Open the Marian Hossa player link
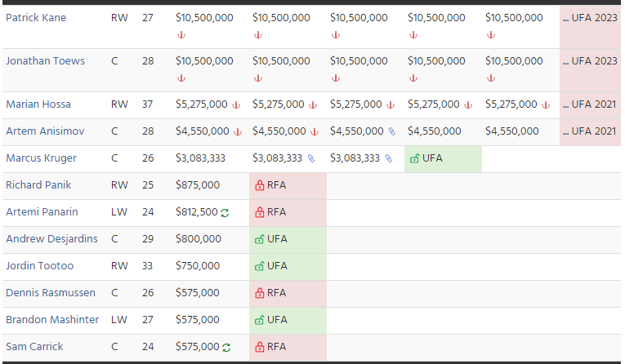The width and height of the screenshot is (625, 364). [x=38, y=104]
